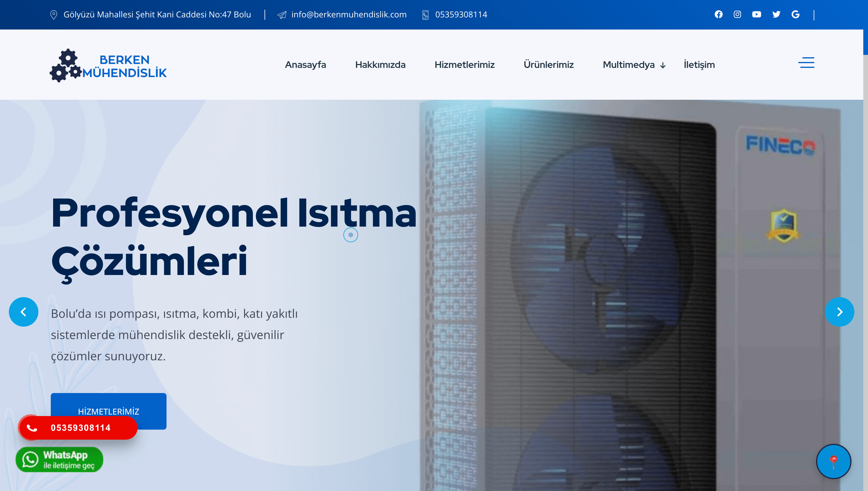Viewport: 868px width, 491px height.
Task: Click the red 05359308114 call label
Action: tap(81, 428)
